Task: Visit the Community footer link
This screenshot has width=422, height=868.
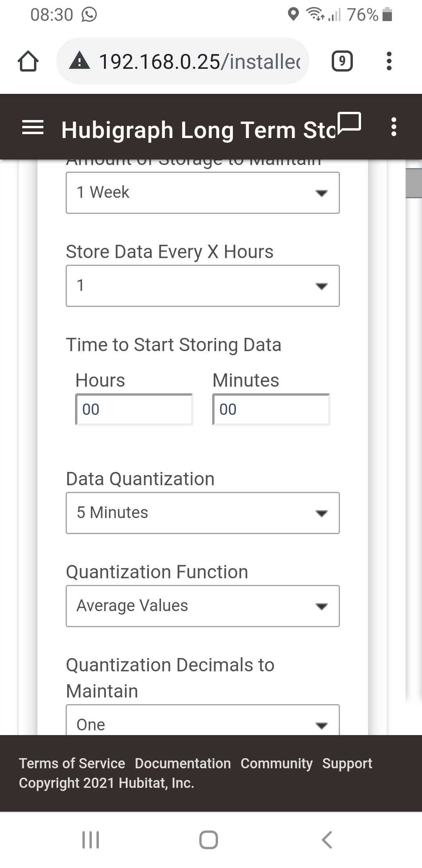Action: (277, 763)
